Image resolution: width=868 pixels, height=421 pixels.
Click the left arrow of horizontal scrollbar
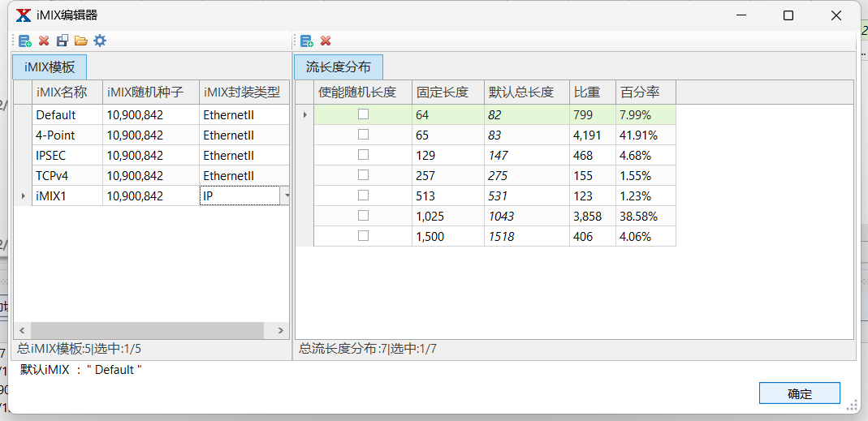[22, 331]
